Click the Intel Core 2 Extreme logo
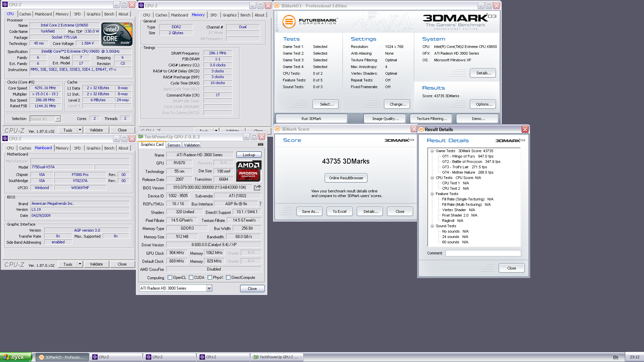This screenshot has width=644, height=362. (x=117, y=34)
